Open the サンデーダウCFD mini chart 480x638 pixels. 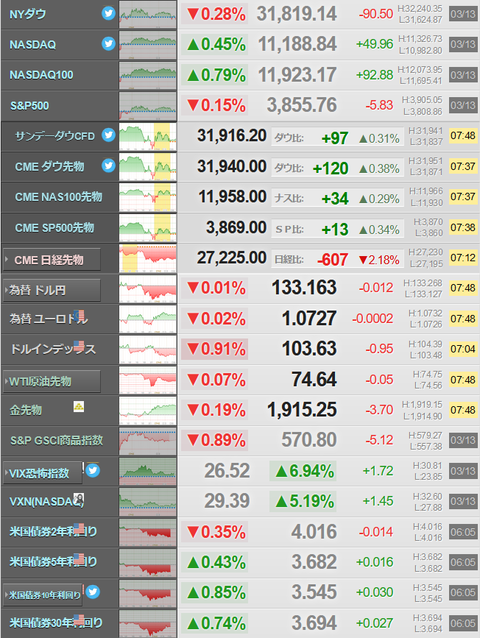[x=148, y=137]
